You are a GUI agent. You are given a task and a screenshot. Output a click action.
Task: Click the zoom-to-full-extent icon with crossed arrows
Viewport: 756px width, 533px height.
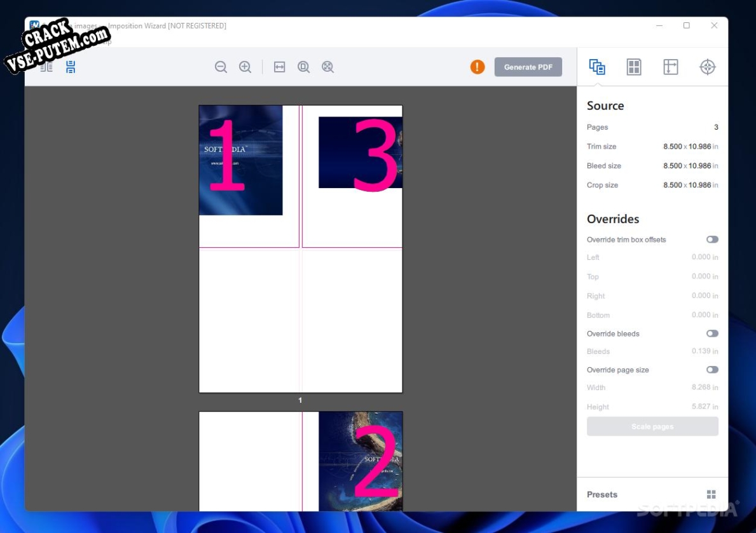point(327,67)
